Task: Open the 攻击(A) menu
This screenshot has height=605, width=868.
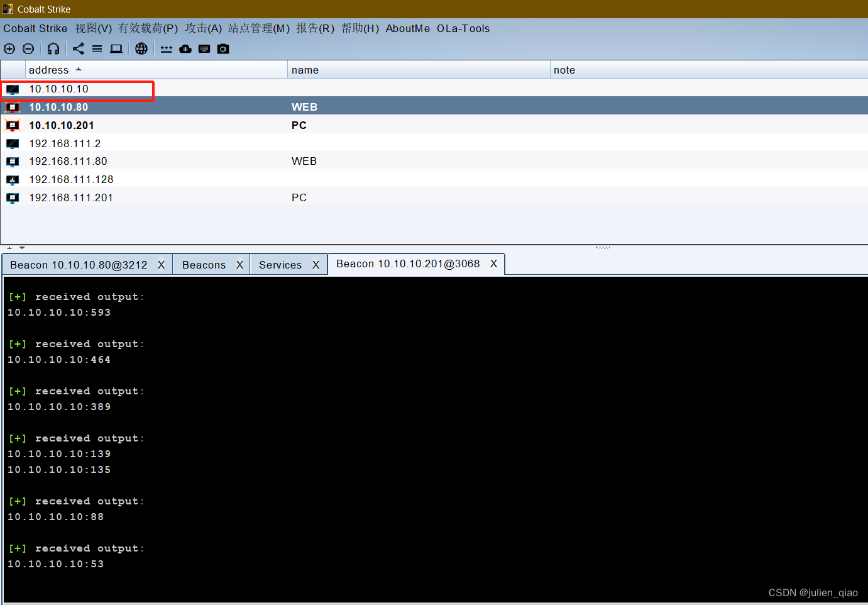Action: 204,28
